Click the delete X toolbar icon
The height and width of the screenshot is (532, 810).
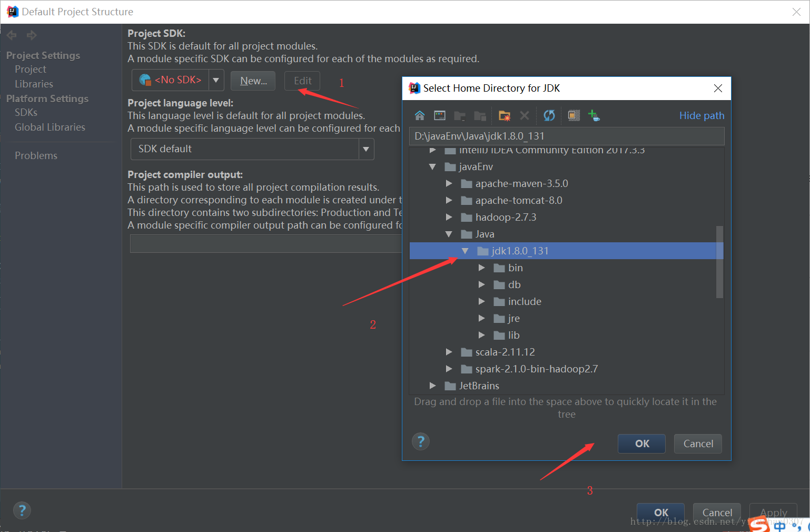tap(525, 115)
